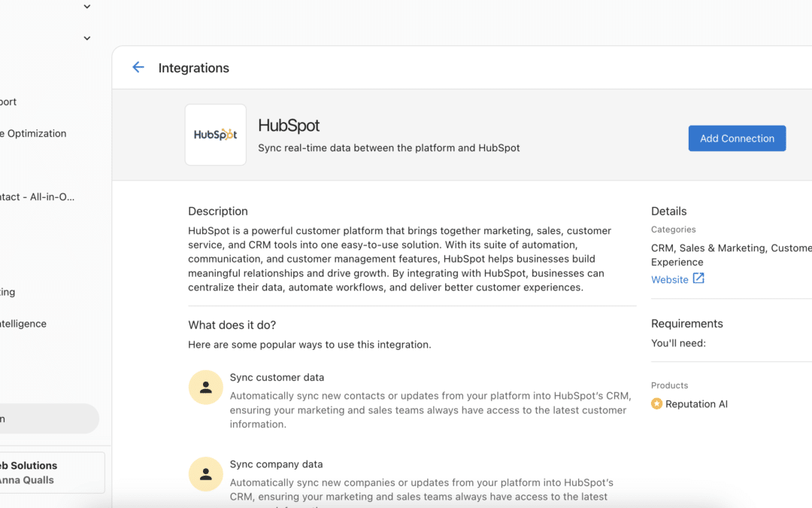Viewport: 812px width, 508px height.
Task: Click the person icon beside Sync company data
Action: click(205, 474)
